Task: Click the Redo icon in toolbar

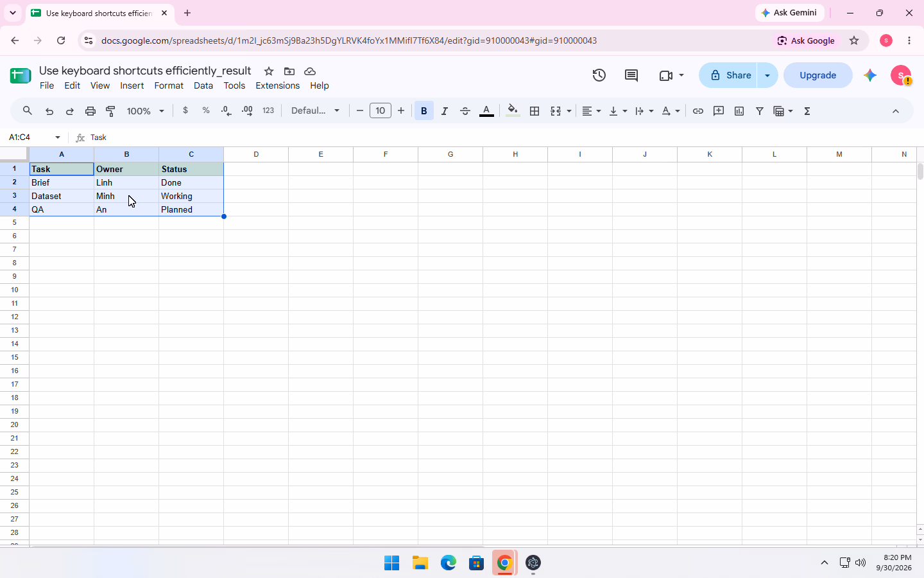Action: click(x=70, y=111)
